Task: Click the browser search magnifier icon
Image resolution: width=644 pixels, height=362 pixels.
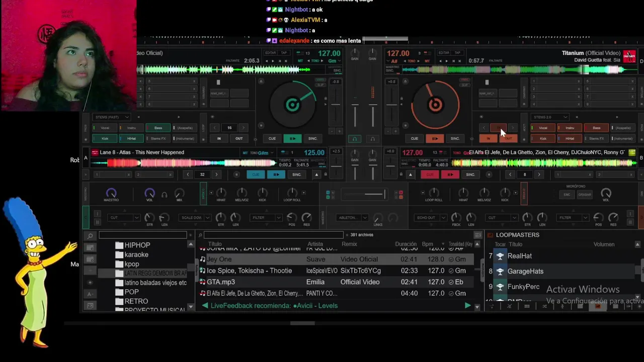Action: [x=90, y=236]
